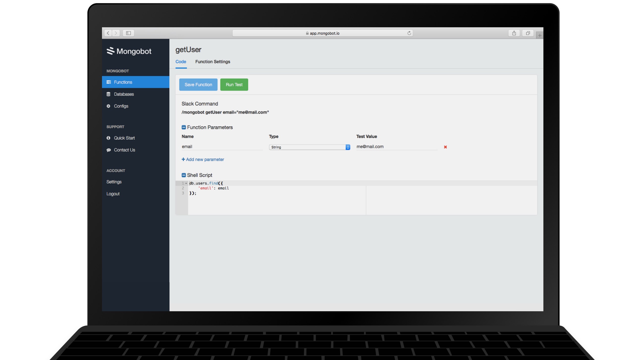Switch to the Function Settings tab
644x360 pixels.
point(213,62)
